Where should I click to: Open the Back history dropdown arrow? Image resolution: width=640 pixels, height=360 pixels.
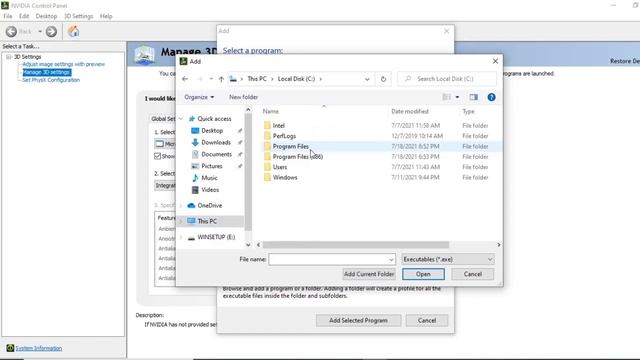click(40, 31)
